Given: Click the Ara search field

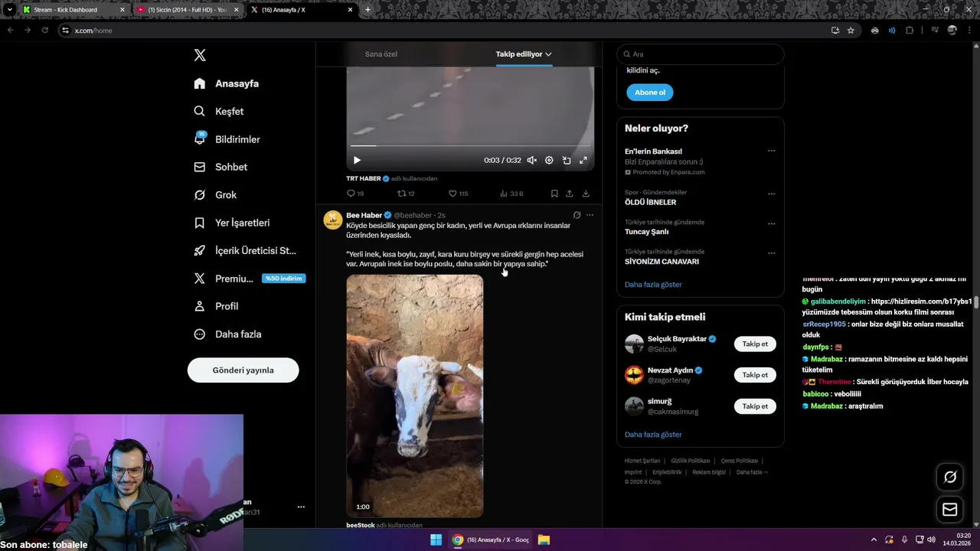Looking at the screenshot, I should (701, 54).
